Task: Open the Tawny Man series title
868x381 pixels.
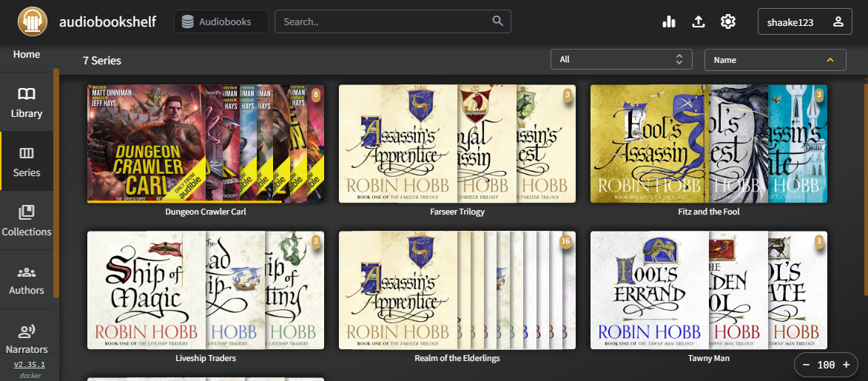Action: coord(709,358)
